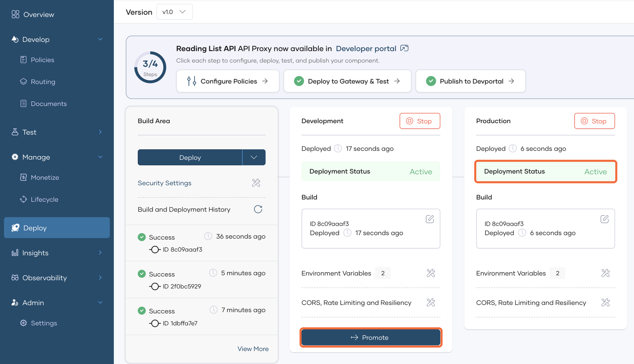634x364 pixels.
Task: Collapse the Admin section chevron
Action: [x=100, y=303]
